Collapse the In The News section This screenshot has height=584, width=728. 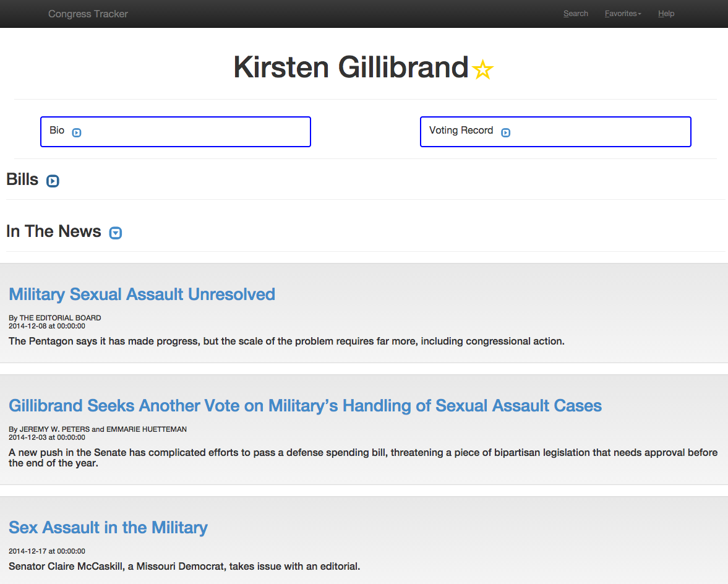[115, 233]
